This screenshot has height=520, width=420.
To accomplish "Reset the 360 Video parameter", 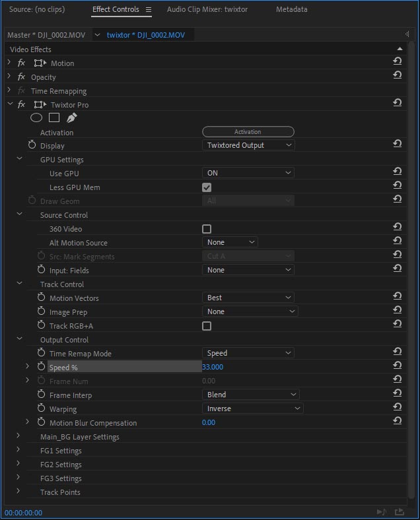I will tap(397, 226).
